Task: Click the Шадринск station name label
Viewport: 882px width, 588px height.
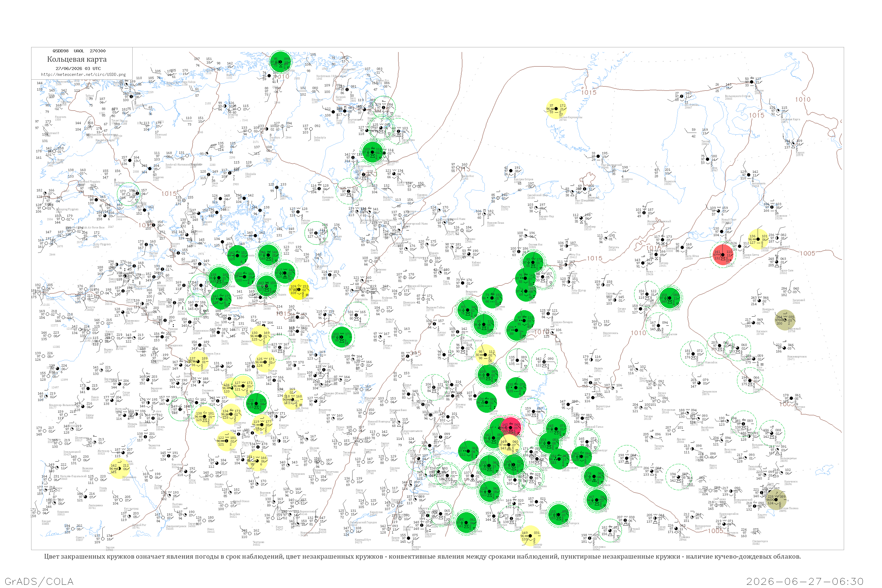Action: (x=636, y=467)
